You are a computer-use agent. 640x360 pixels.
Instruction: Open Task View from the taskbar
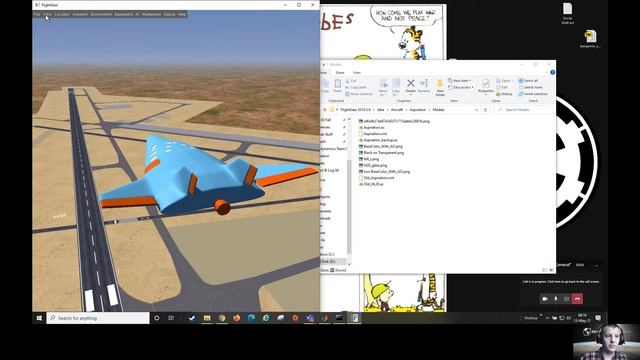171,318
